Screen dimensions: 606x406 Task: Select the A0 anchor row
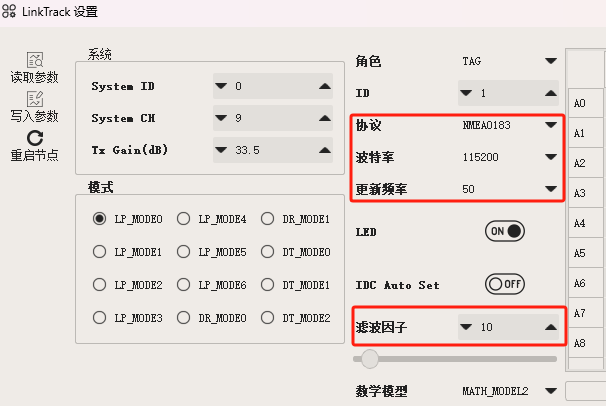[586, 103]
